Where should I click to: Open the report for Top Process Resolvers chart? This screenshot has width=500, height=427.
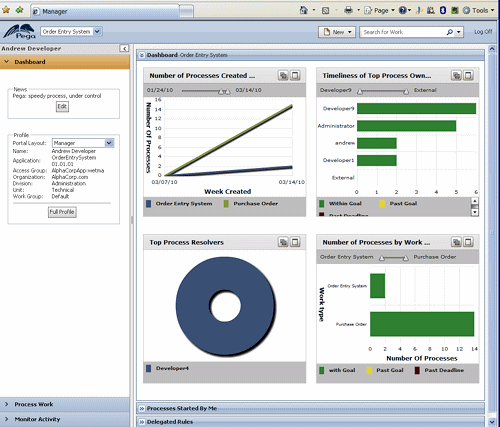pos(283,242)
